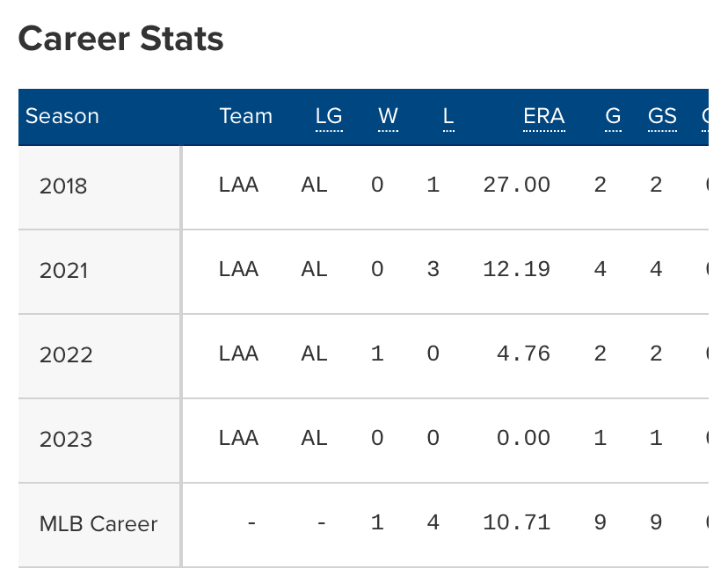Click the 12.19 ERA value

click(x=517, y=269)
